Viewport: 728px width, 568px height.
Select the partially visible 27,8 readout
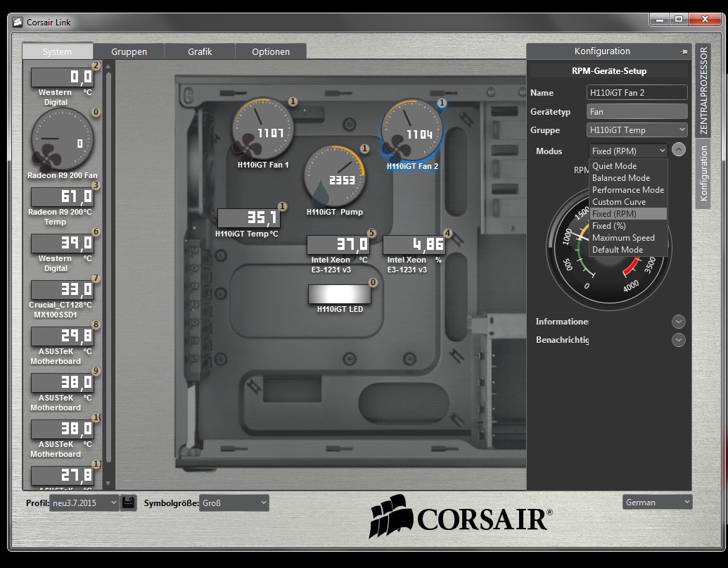tap(63, 476)
